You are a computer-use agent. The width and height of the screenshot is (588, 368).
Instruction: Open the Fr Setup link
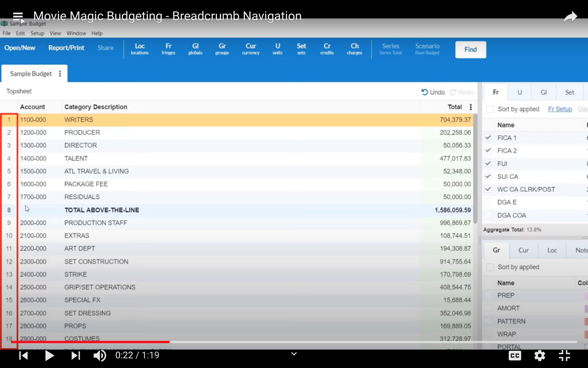click(560, 109)
